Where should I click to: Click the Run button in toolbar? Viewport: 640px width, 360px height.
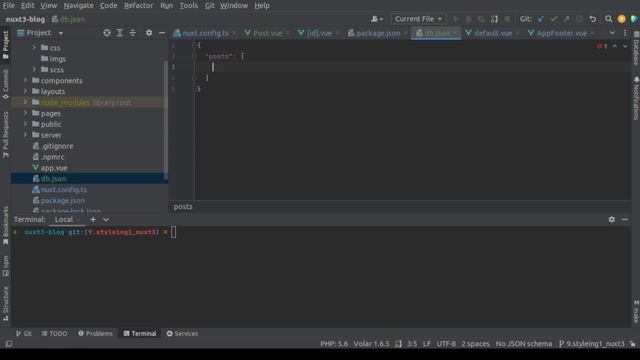456,19
